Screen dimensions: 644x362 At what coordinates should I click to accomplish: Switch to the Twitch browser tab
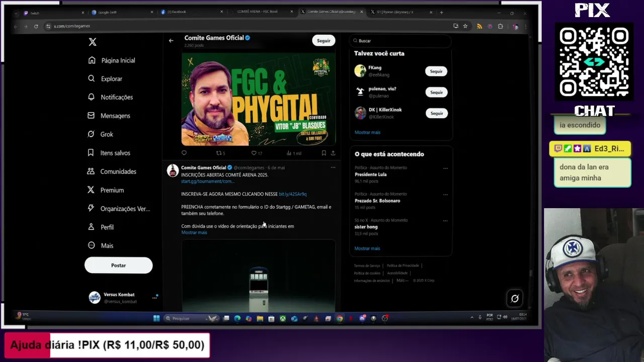53,12
